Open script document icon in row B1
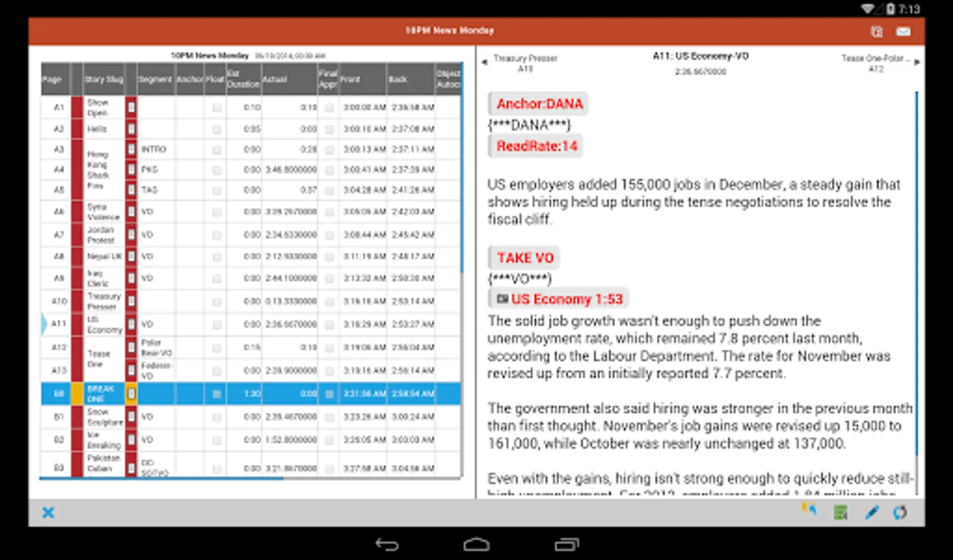953x560 pixels. click(131, 417)
